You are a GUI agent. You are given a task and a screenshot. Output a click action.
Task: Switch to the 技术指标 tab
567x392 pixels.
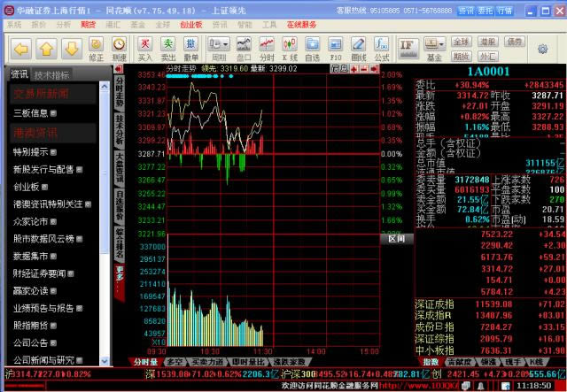point(52,74)
